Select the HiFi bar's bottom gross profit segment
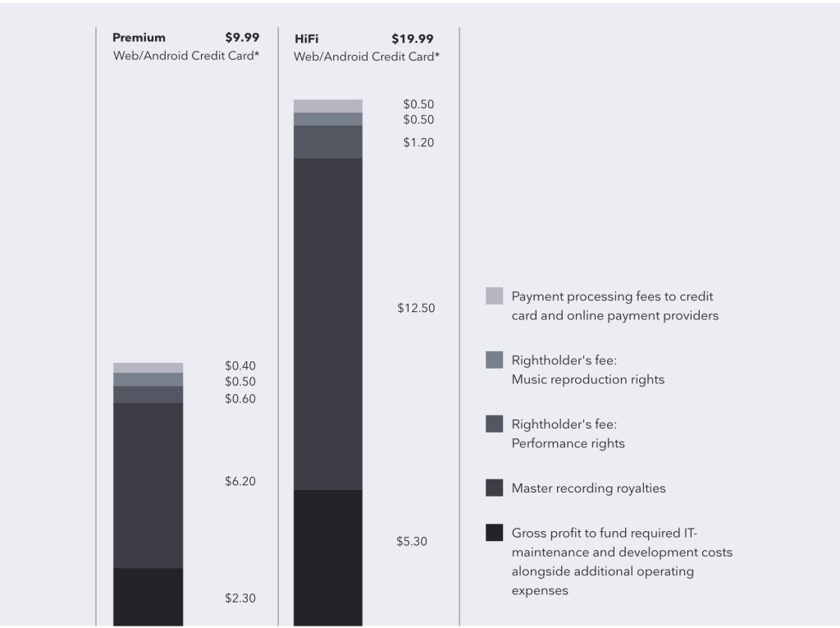The height and width of the screenshot is (628, 840). (327, 557)
